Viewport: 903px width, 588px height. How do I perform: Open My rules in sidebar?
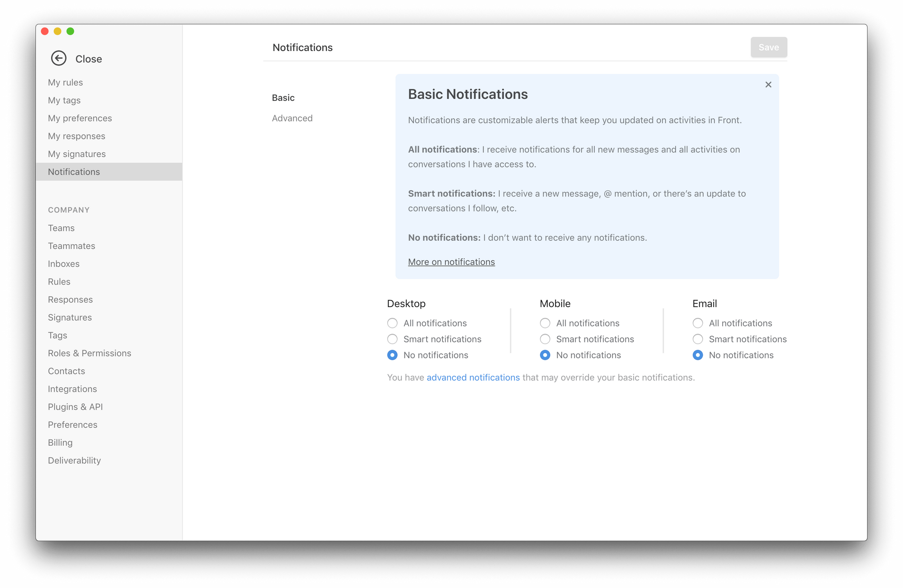point(66,83)
